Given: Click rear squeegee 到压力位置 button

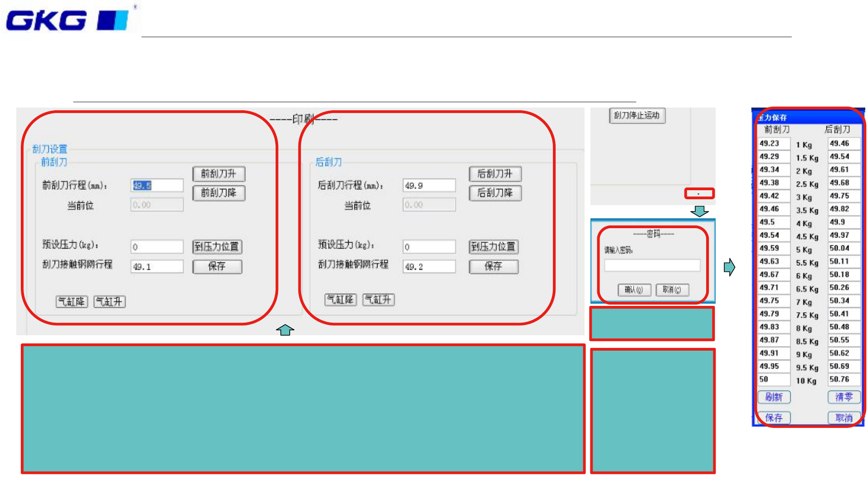Looking at the screenshot, I should coord(493,247).
